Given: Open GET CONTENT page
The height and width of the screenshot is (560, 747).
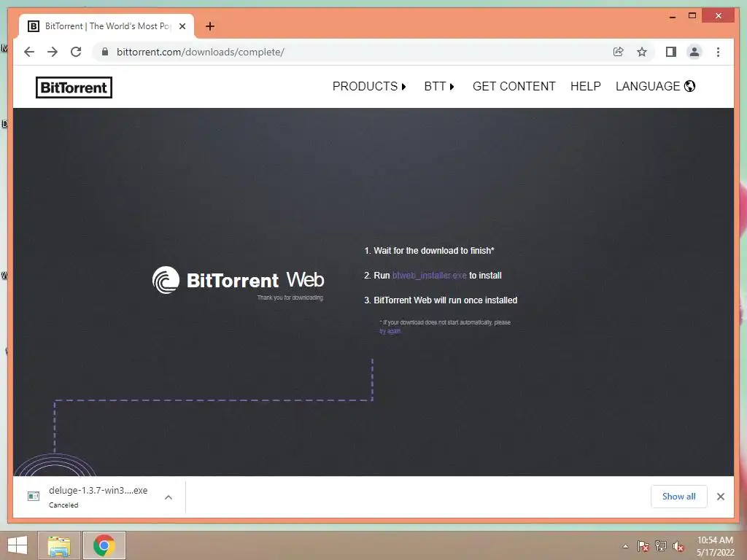Looking at the screenshot, I should tap(514, 86).
